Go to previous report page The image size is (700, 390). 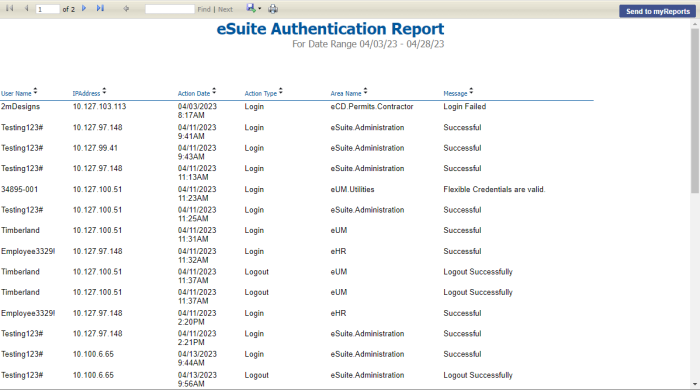(26, 8)
